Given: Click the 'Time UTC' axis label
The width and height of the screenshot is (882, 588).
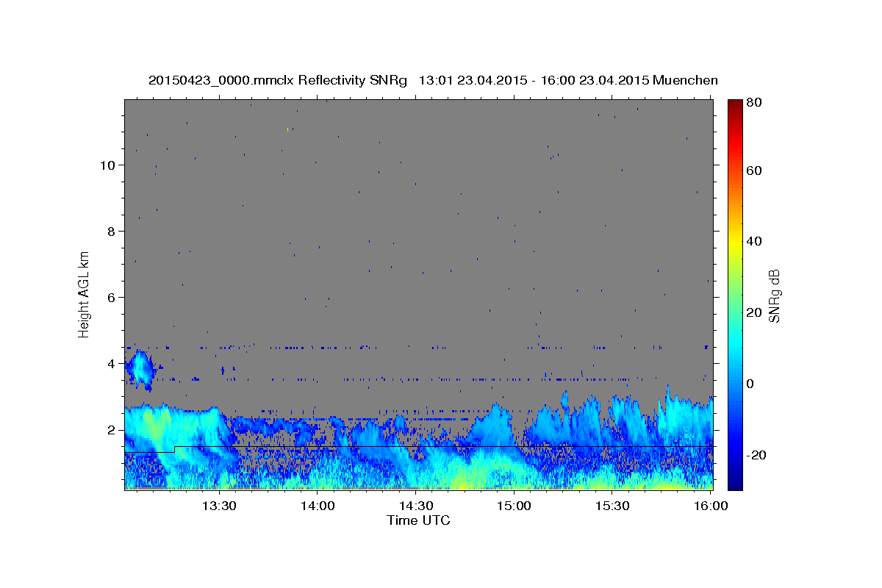Looking at the screenshot, I should 418,520.
